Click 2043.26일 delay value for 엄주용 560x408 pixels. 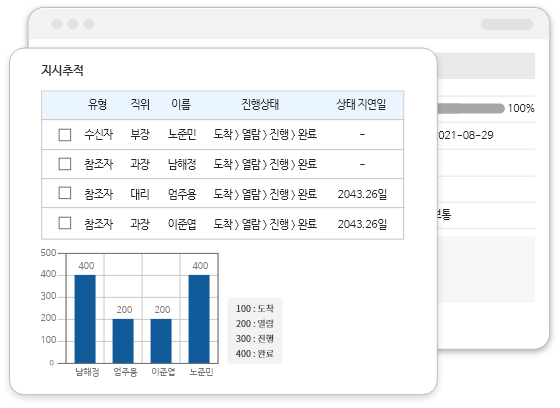point(362,194)
